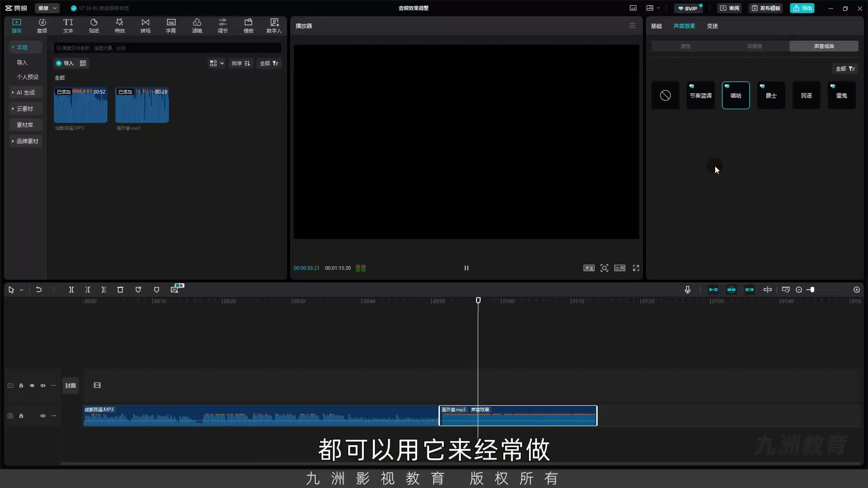Toggle the linkage (third teal) button
The height and width of the screenshot is (488, 868).
(x=750, y=290)
